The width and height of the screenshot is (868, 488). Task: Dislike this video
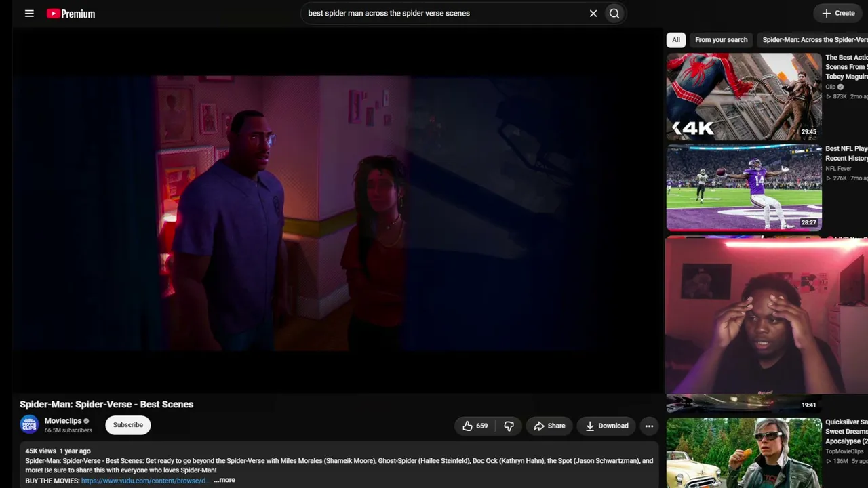pyautogui.click(x=509, y=426)
